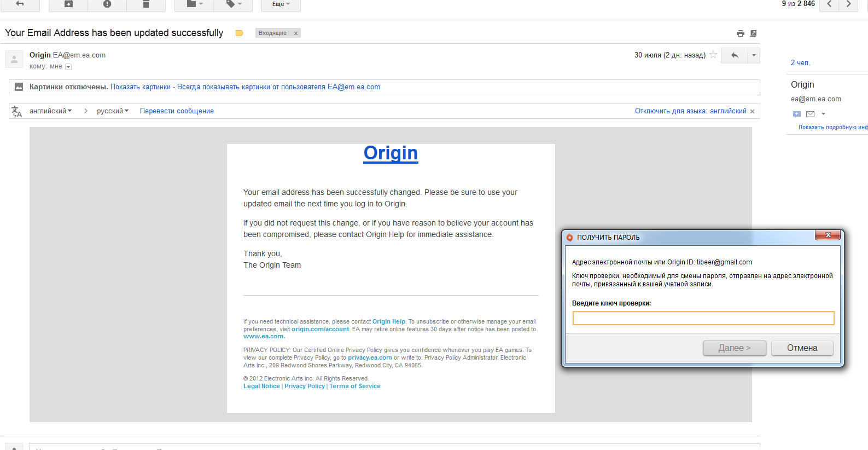This screenshot has height=450, width=868.
Task: Open the Origin heading link in email
Action: click(391, 153)
